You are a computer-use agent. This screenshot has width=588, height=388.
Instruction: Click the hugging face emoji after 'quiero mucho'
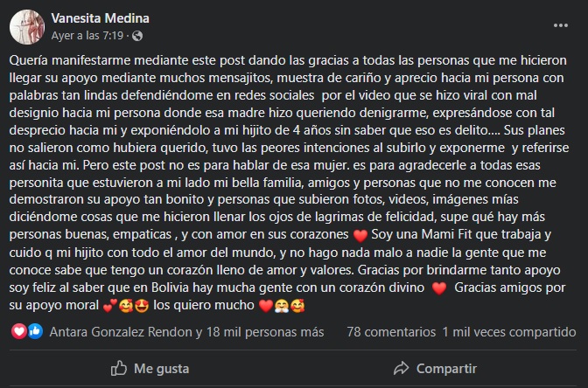(284, 305)
